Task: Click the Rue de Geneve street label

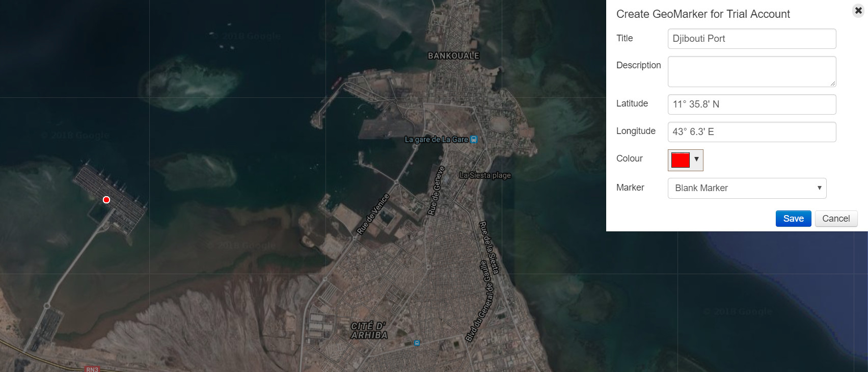Action: click(436, 191)
